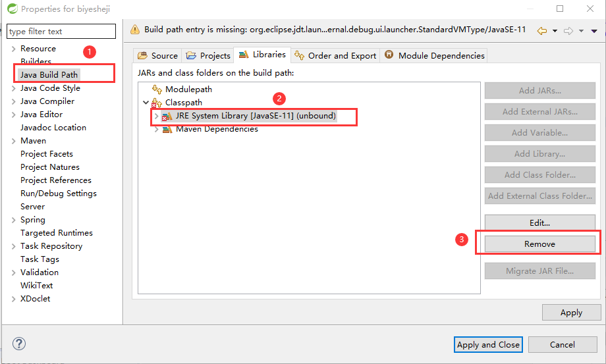Image resolution: width=606 pixels, height=364 pixels.
Task: Select Targeted Runtimes page
Action: coord(57,233)
